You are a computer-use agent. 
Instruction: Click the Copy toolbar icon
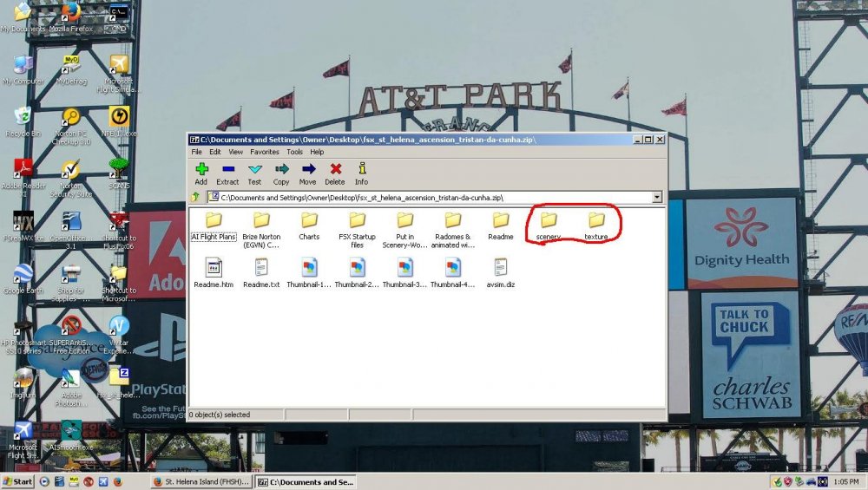tap(281, 173)
